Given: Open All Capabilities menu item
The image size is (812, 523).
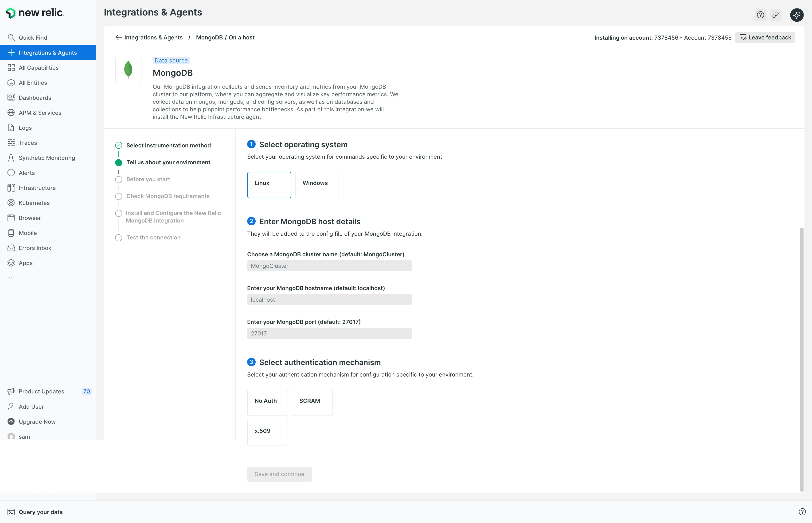Looking at the screenshot, I should 48,68.
